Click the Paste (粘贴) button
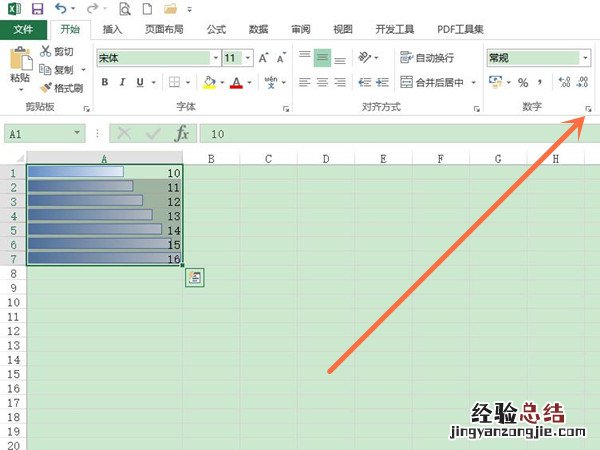600x450 pixels. 19,67
